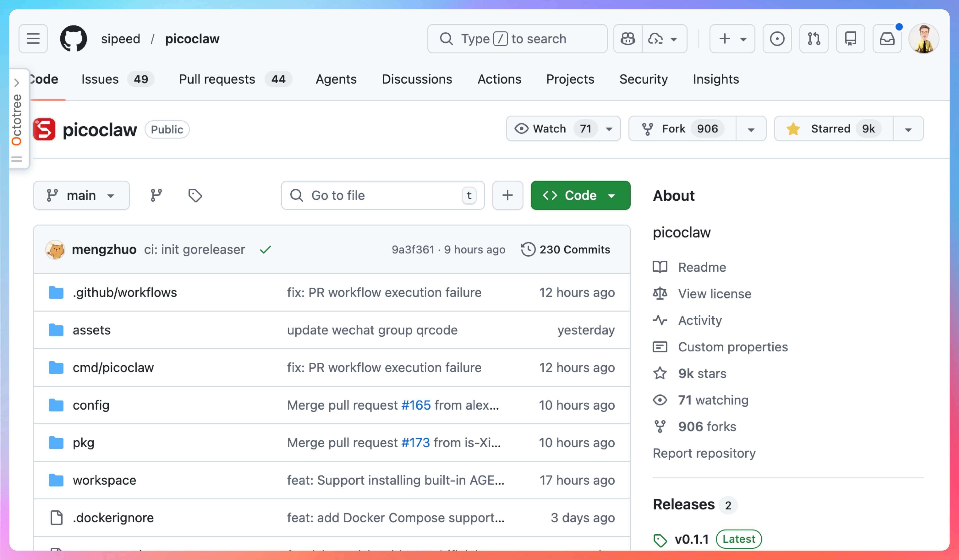
Task: Open the hamburger navigation menu
Action: click(33, 39)
